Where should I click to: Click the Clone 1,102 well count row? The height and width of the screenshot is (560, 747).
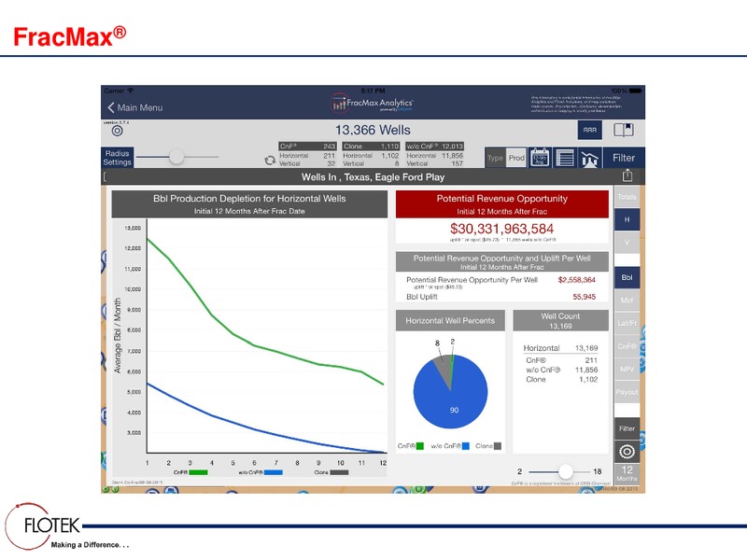point(562,380)
